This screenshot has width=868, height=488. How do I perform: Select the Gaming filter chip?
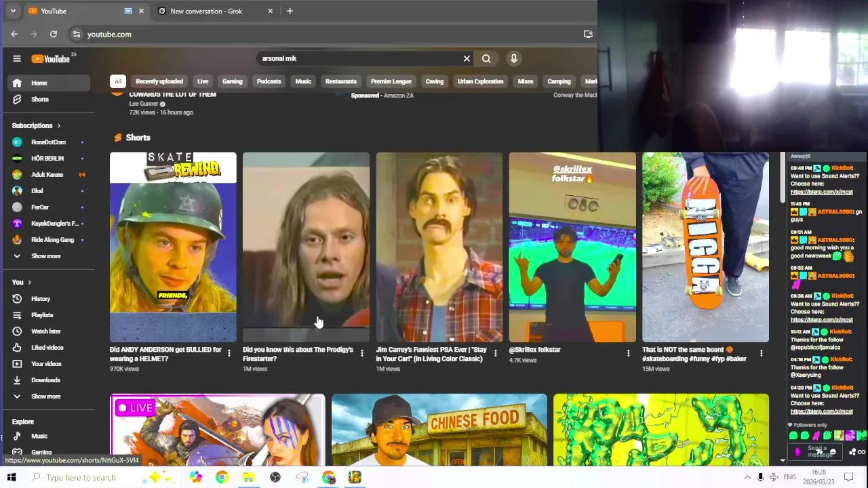click(x=232, y=81)
